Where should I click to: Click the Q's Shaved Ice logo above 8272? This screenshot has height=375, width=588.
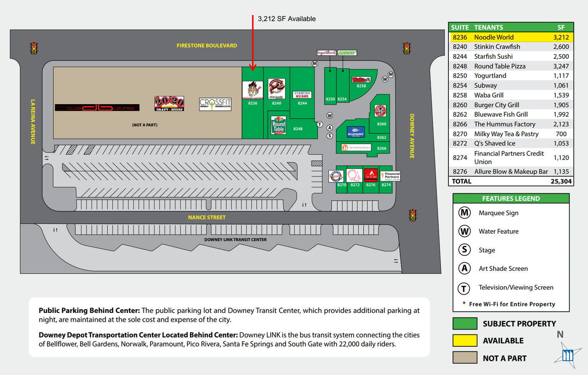354,175
